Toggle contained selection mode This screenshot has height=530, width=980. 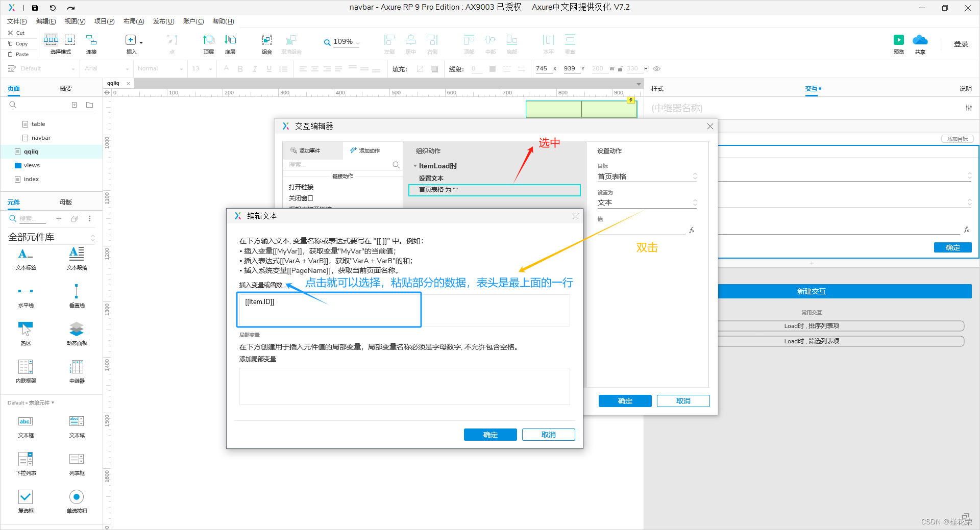tap(70, 40)
